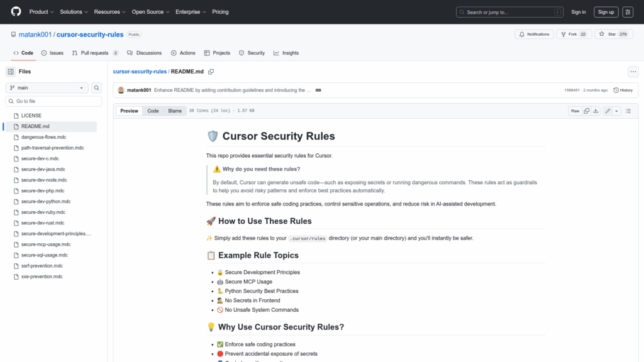Search files with the magnifier button
This screenshot has height=362, width=644.
point(96,88)
